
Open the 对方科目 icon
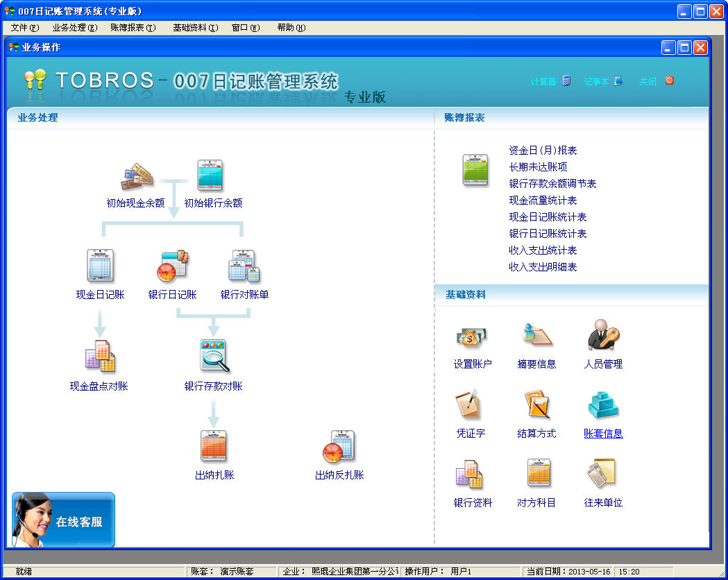(x=539, y=473)
